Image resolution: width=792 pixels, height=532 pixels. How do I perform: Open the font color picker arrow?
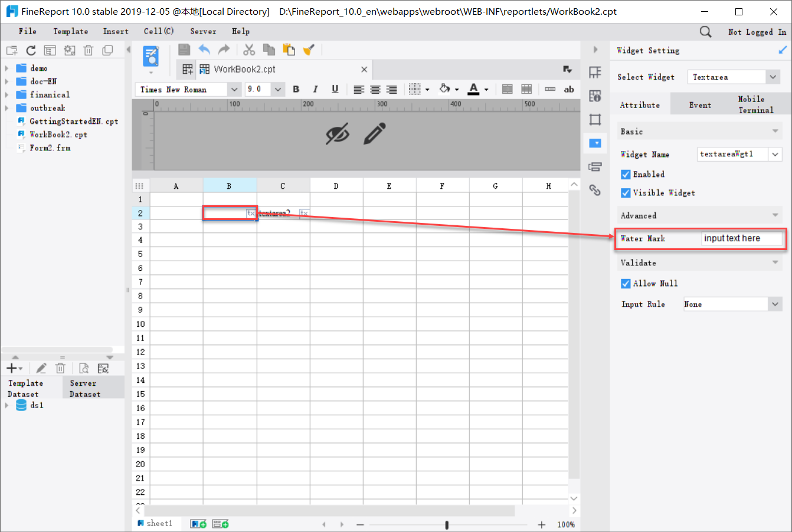(x=485, y=89)
